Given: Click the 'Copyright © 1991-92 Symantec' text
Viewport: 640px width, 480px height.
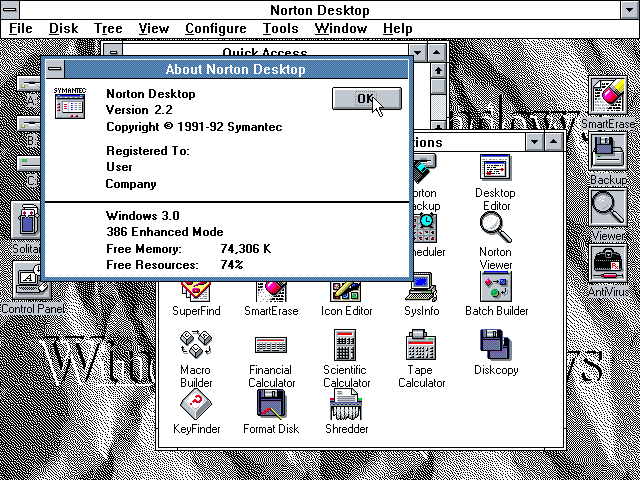Looking at the screenshot, I should pos(194,127).
